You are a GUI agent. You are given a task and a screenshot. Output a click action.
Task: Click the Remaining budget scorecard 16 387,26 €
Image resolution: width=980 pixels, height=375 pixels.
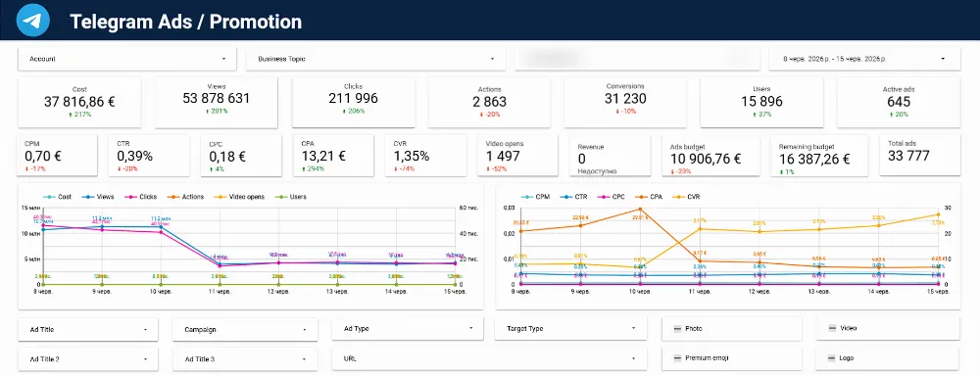[819, 156]
